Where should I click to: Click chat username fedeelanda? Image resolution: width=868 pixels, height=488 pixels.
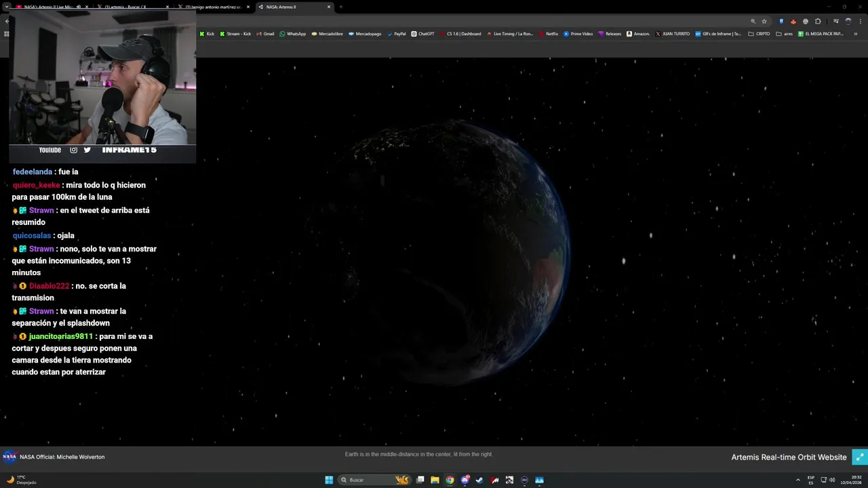(33, 172)
